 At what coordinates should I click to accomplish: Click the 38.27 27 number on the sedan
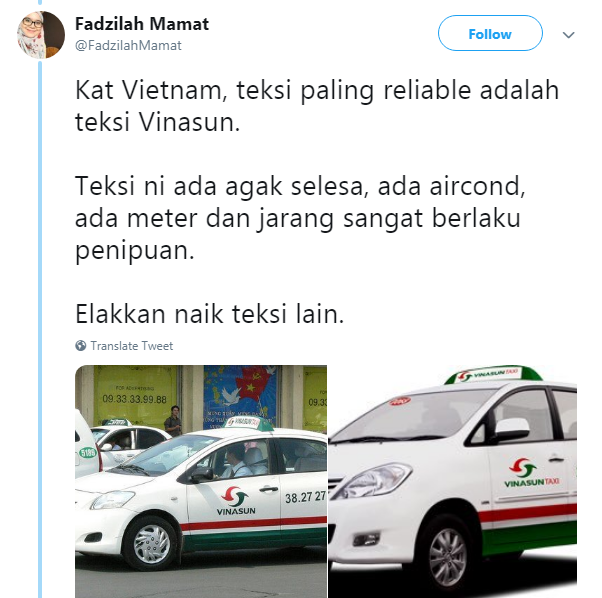(305, 497)
